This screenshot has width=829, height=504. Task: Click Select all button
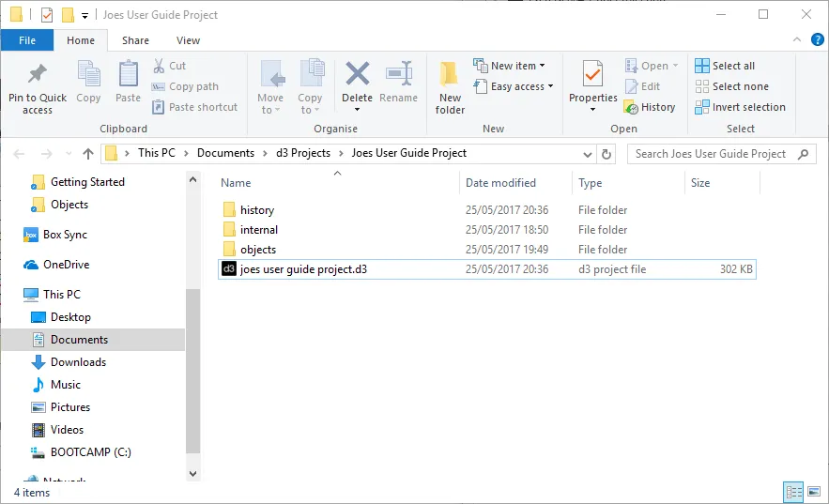pos(725,66)
